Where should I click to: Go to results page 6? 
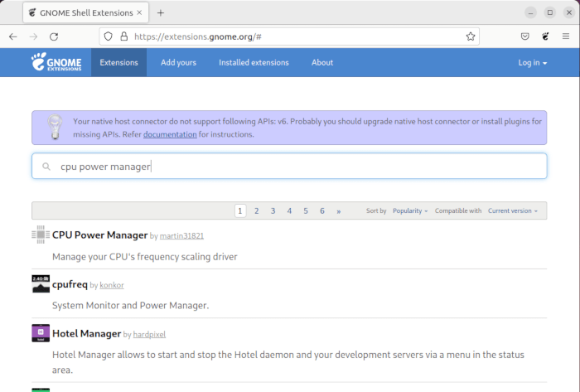click(322, 211)
